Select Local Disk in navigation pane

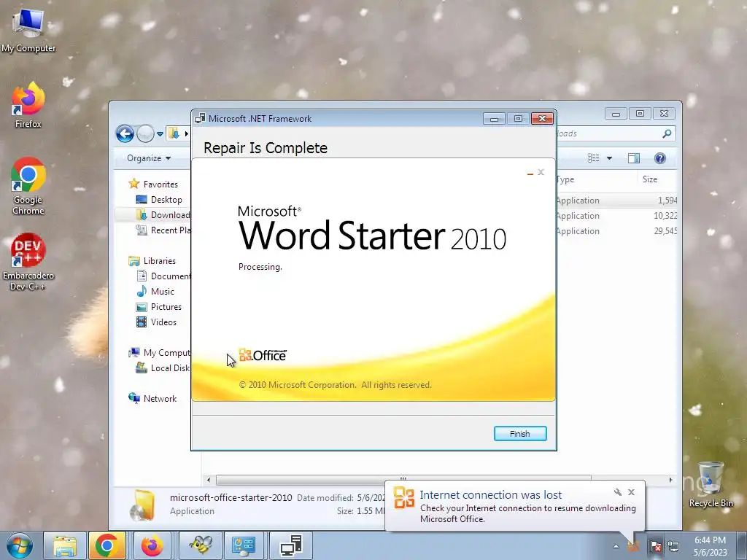(x=163, y=368)
